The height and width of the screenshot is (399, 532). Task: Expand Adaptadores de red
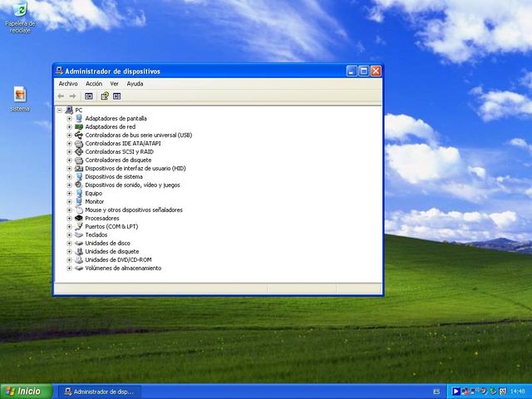[x=69, y=127]
